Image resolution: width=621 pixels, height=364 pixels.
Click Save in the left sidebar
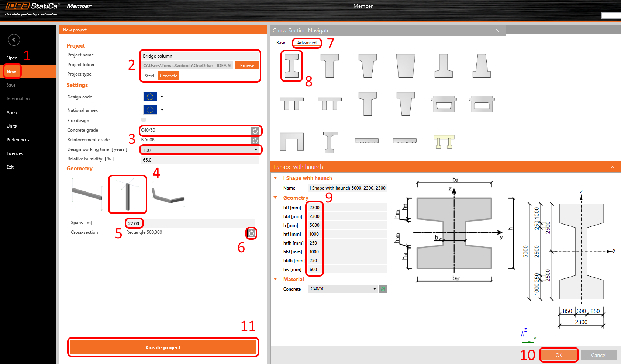click(11, 85)
